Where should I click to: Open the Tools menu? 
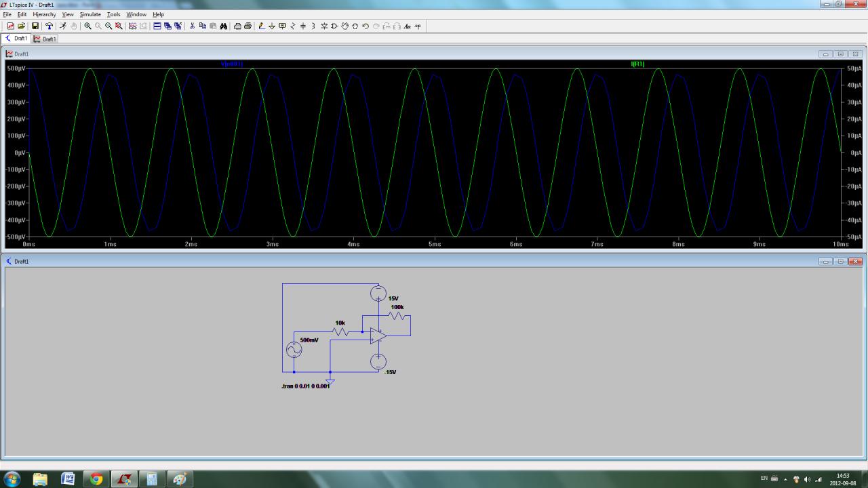pyautogui.click(x=113, y=14)
